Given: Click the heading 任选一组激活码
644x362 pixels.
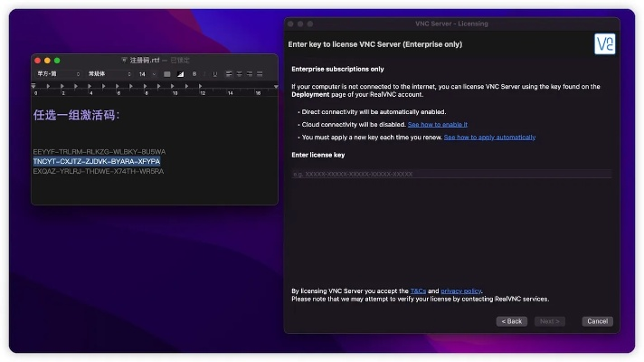Looking at the screenshot, I should tap(76, 115).
